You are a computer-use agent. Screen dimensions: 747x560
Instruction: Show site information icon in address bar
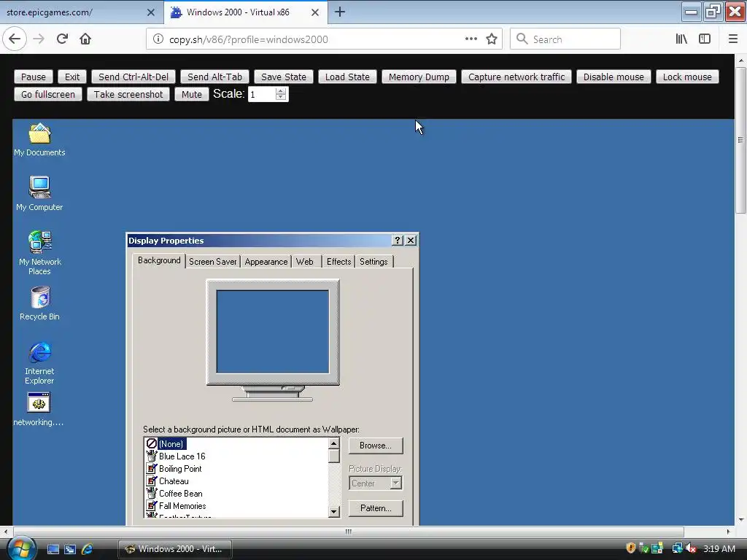158,39
